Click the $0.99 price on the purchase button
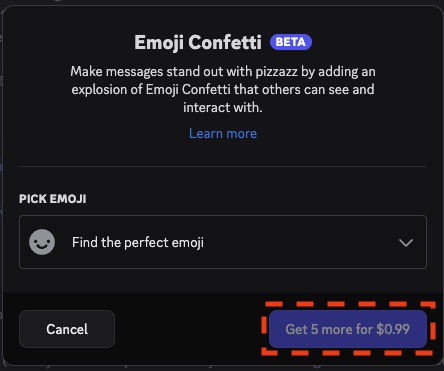 pyautogui.click(x=393, y=329)
